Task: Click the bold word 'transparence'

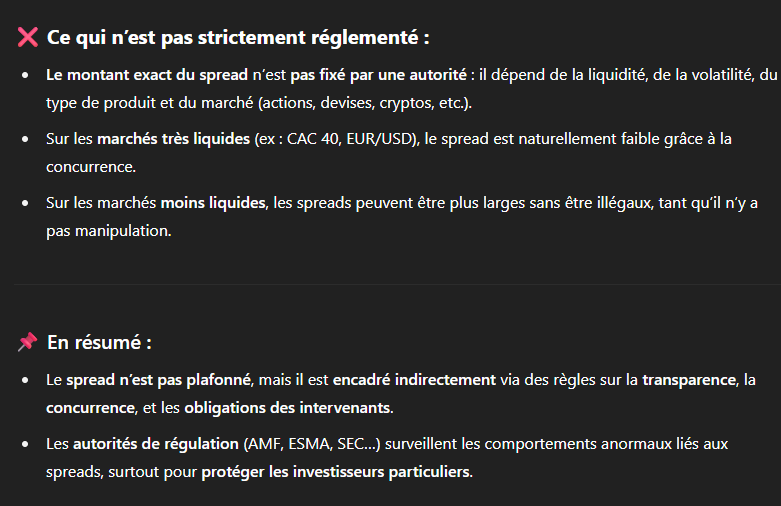Action: pos(689,380)
